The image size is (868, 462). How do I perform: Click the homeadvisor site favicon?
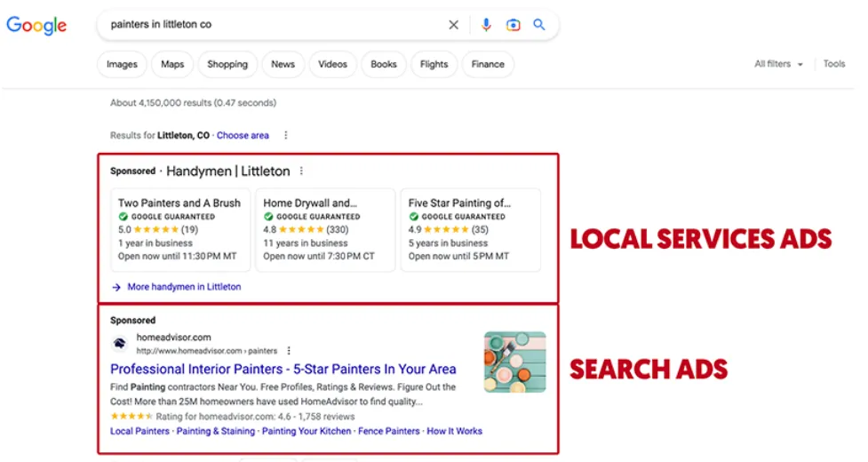tap(120, 344)
